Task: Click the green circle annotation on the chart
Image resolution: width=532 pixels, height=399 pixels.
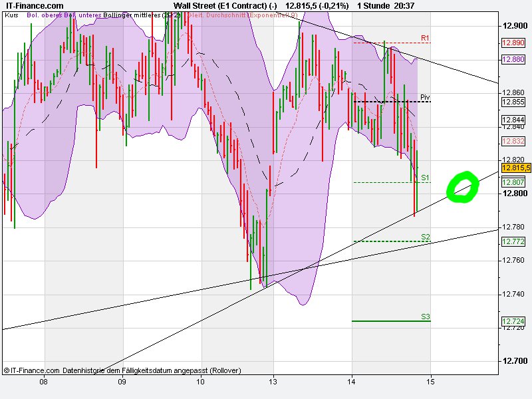Action: (x=464, y=188)
